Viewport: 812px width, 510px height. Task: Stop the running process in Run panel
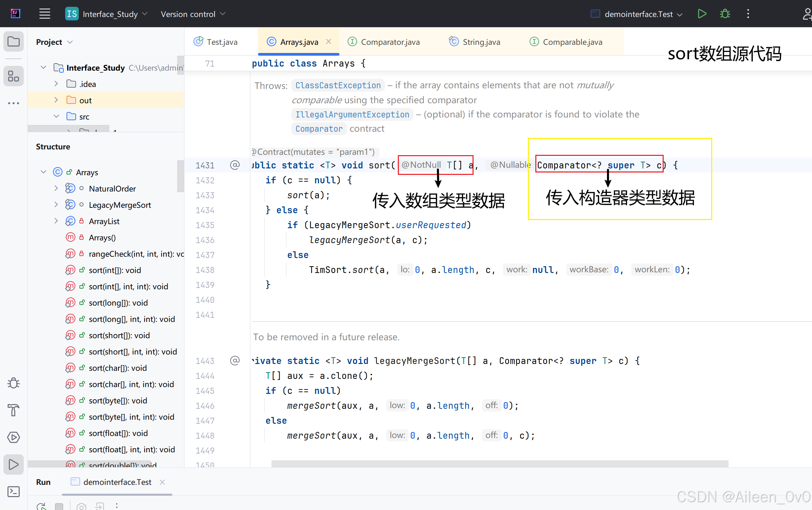(x=59, y=506)
